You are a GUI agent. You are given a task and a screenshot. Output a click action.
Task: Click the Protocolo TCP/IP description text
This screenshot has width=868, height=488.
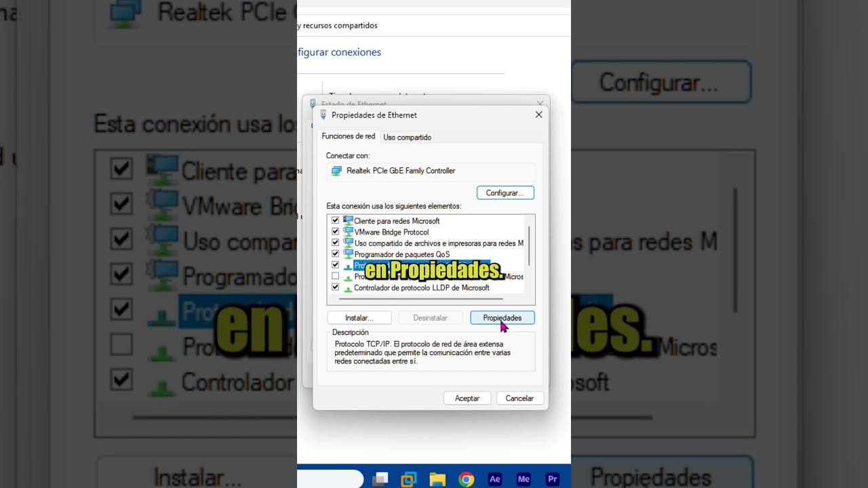pos(422,352)
